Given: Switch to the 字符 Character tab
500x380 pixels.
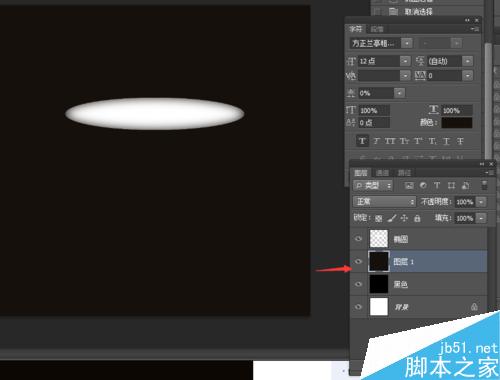Looking at the screenshot, I should point(356,29).
